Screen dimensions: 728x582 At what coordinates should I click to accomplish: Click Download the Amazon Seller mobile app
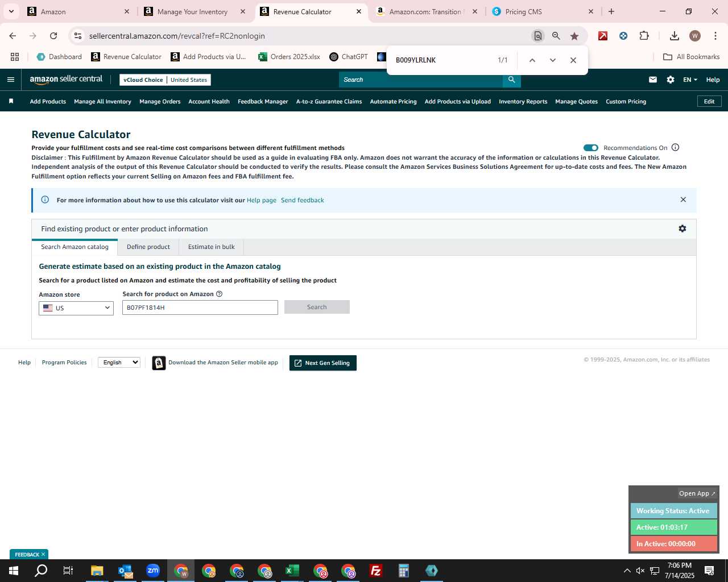point(216,363)
